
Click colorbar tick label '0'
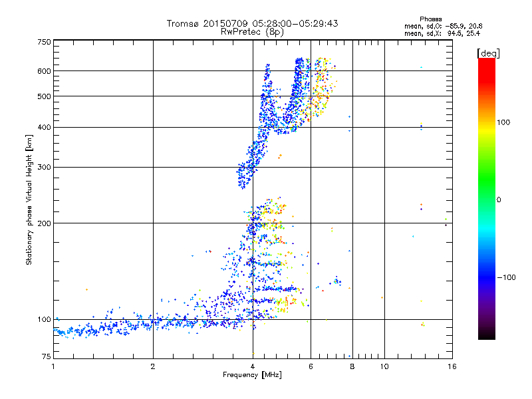[x=499, y=199]
